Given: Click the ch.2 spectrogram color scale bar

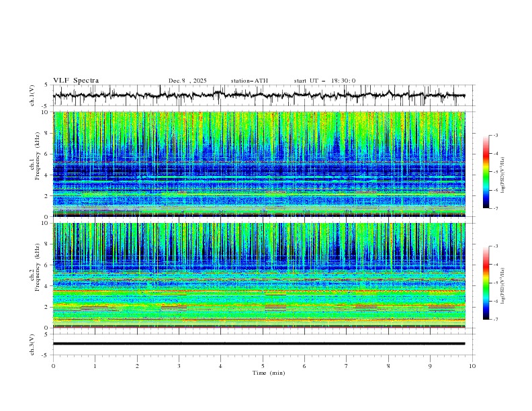Looking at the screenshot, I should [486, 283].
